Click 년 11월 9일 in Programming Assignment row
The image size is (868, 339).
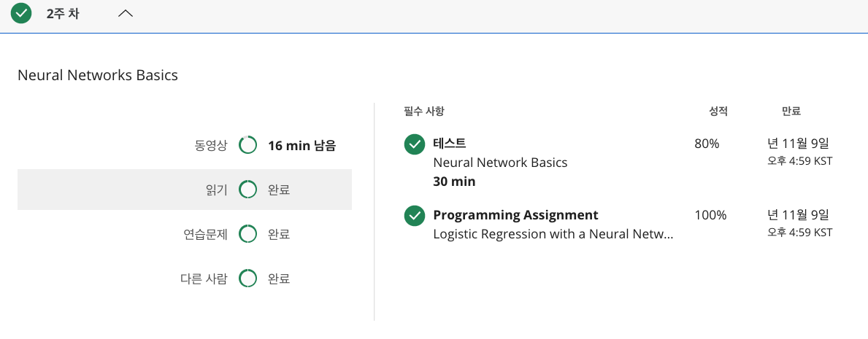tap(798, 215)
